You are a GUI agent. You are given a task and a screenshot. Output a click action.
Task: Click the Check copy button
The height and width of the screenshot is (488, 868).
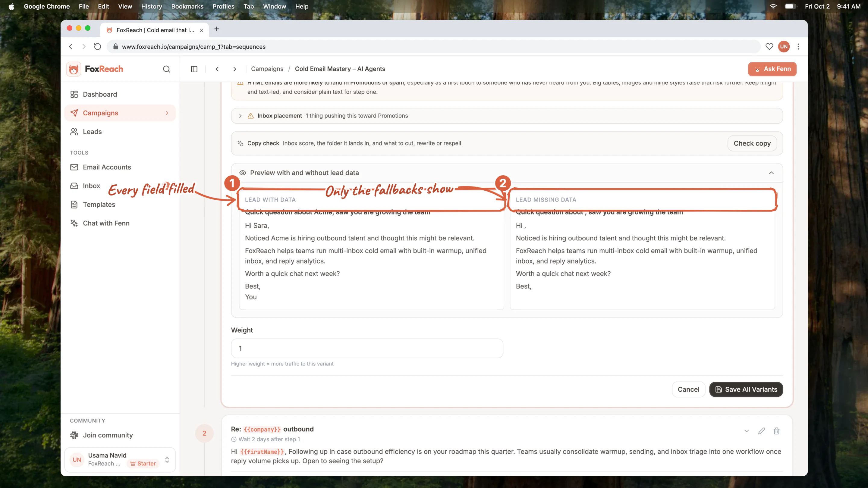point(752,143)
